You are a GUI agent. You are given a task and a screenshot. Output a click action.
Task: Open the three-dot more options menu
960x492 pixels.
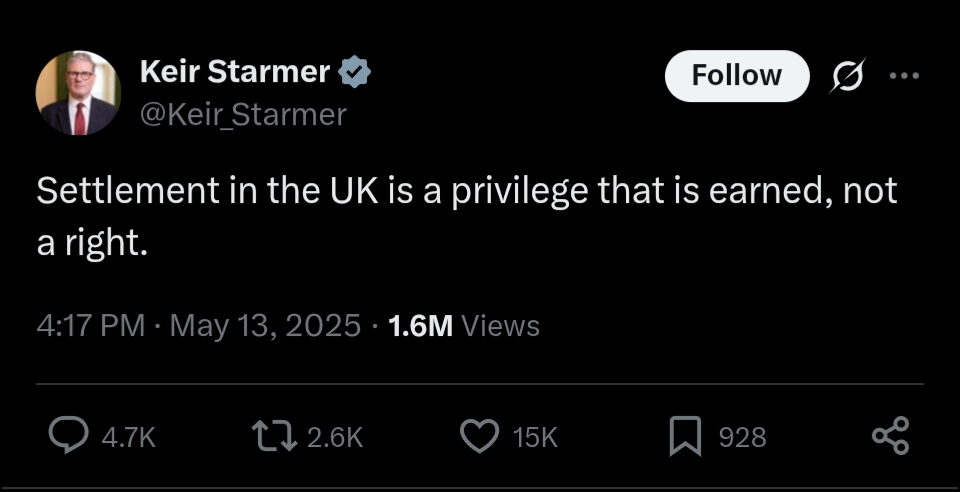(x=903, y=76)
